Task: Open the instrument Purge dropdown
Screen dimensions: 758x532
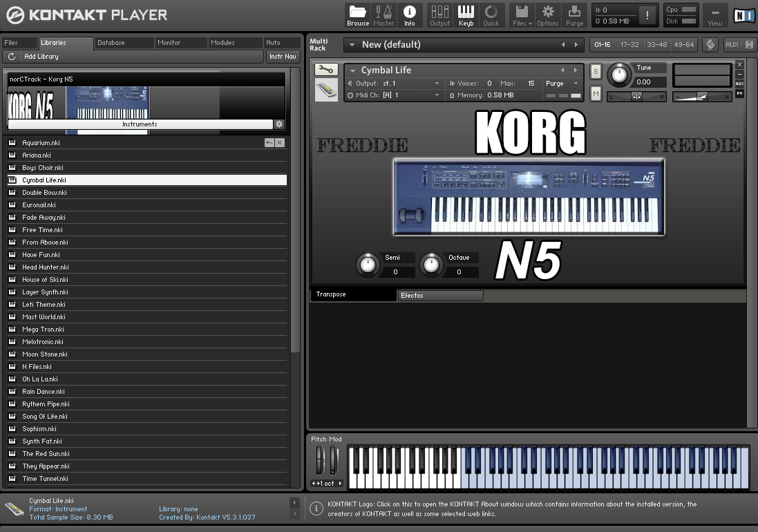Action: coord(562,84)
